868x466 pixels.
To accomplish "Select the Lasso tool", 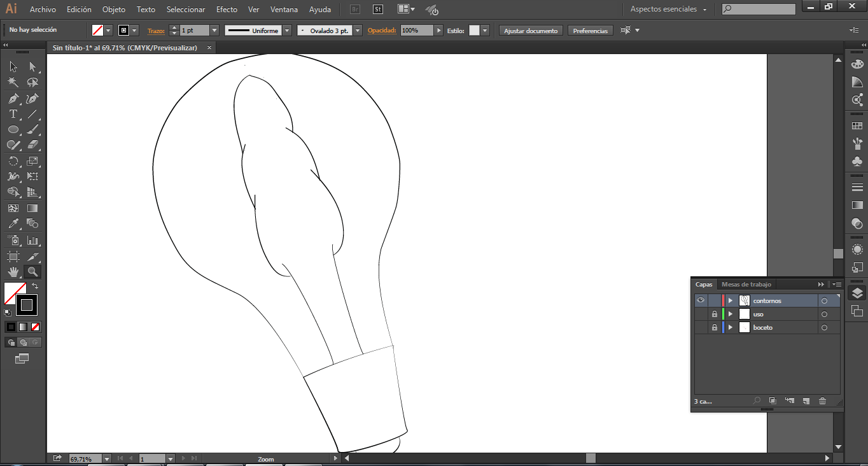I will [x=32, y=83].
